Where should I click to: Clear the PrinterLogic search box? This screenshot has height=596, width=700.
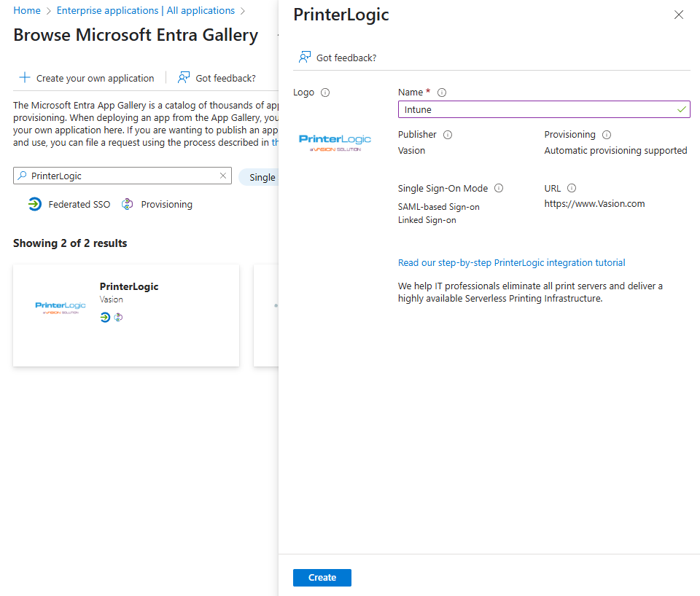pos(223,176)
